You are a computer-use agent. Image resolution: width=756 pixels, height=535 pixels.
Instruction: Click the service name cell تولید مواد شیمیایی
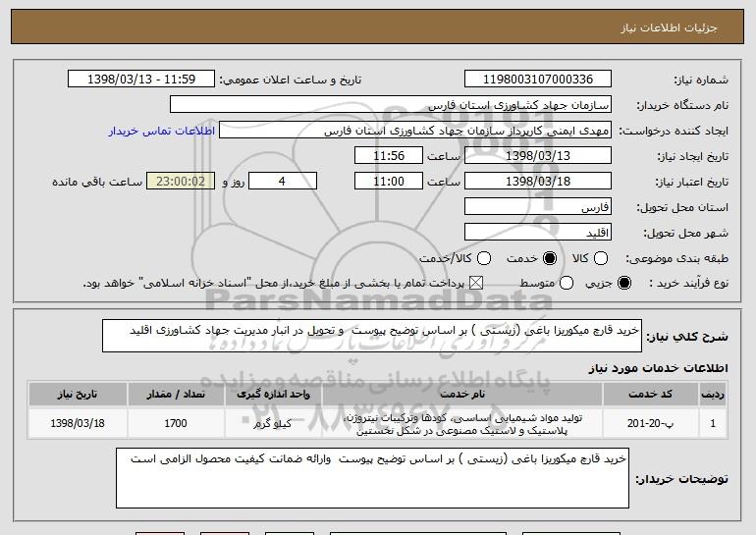(461, 424)
